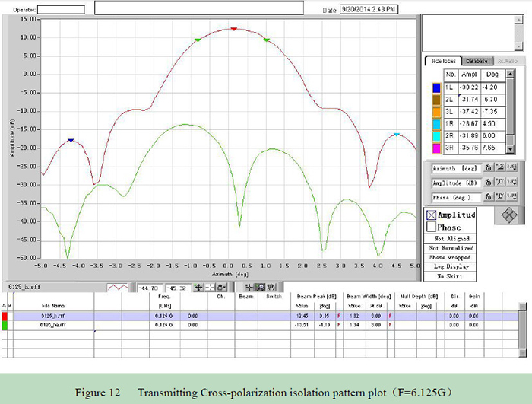Click the blue left side lobe marker
This screenshot has width=532, height=404.
coord(71,140)
